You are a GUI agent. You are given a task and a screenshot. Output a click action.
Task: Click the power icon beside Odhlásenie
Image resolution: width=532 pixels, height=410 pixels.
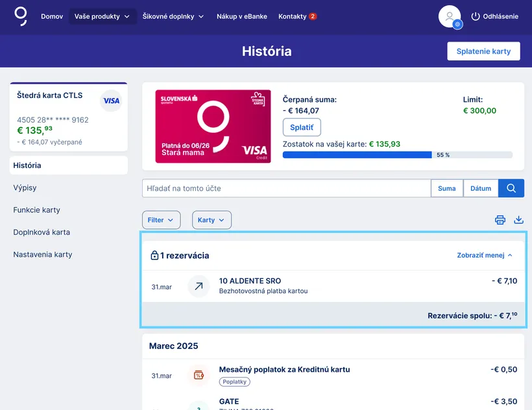point(474,17)
